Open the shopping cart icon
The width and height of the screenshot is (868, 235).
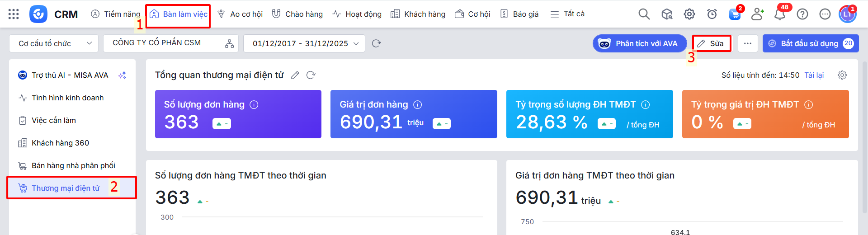click(735, 14)
